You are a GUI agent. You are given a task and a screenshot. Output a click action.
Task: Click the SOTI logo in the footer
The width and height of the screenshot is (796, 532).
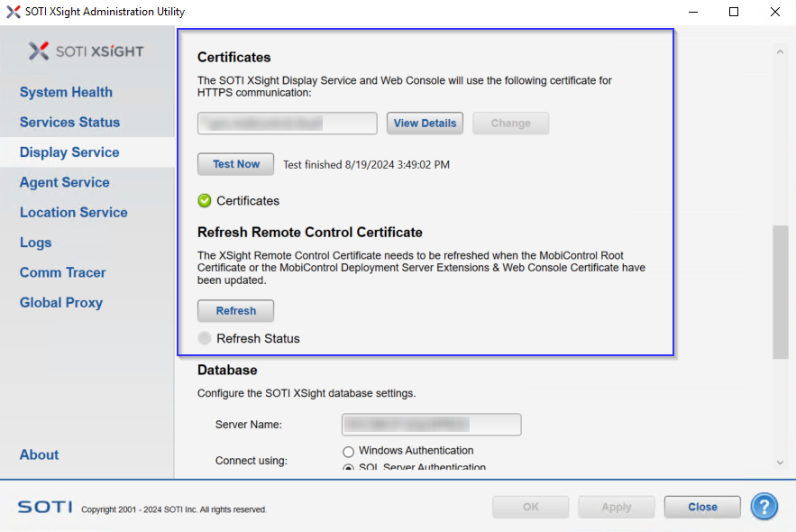(45, 507)
